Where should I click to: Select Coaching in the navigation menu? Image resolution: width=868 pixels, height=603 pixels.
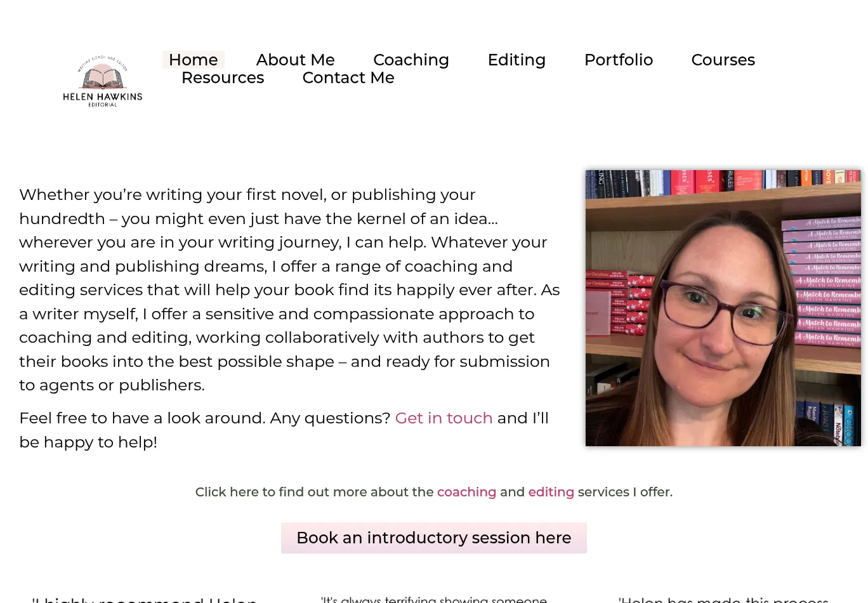[411, 60]
